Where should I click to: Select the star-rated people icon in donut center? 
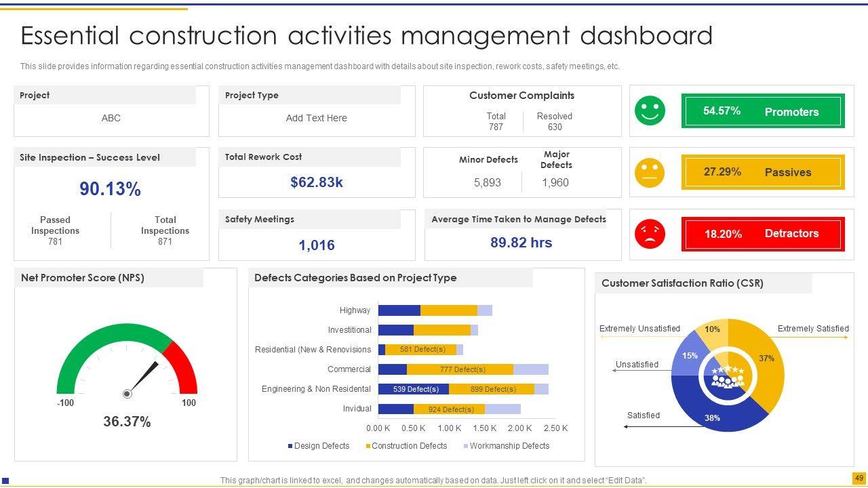point(727,375)
